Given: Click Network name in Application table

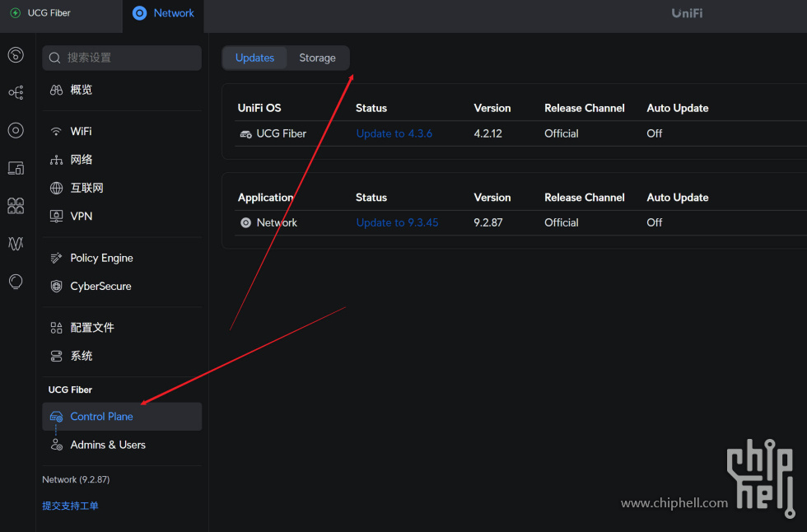Looking at the screenshot, I should pos(277,223).
